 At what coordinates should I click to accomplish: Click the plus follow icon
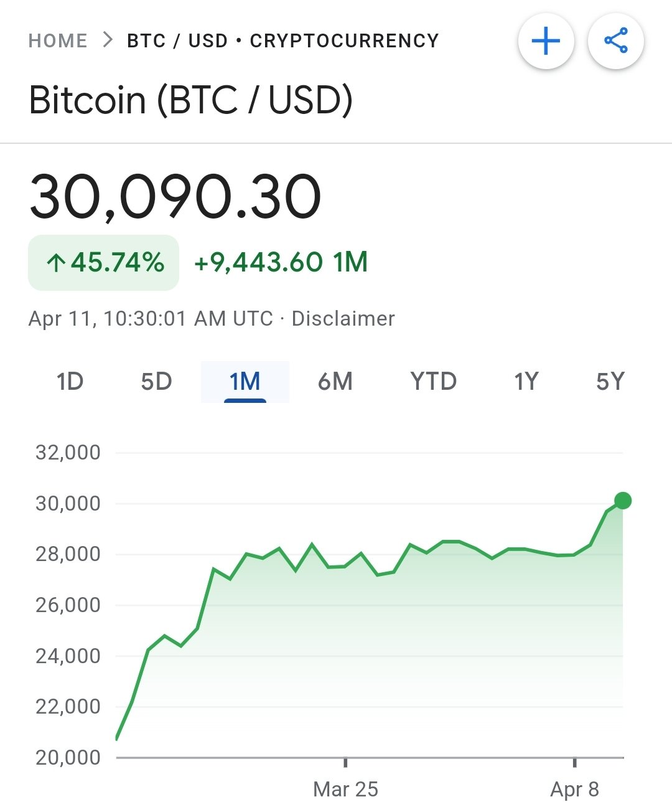click(x=546, y=42)
